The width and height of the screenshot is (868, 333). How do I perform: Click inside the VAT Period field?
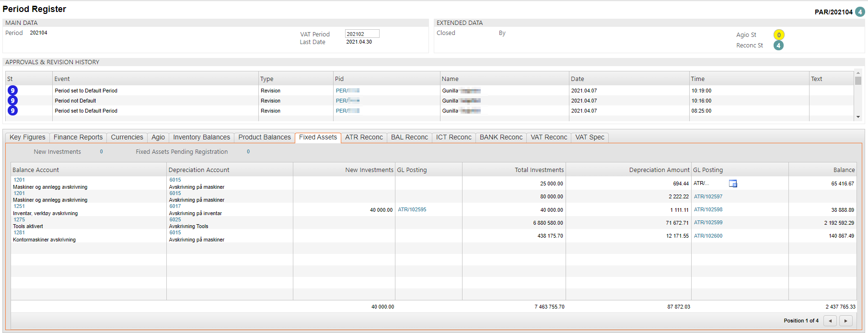pyautogui.click(x=362, y=34)
